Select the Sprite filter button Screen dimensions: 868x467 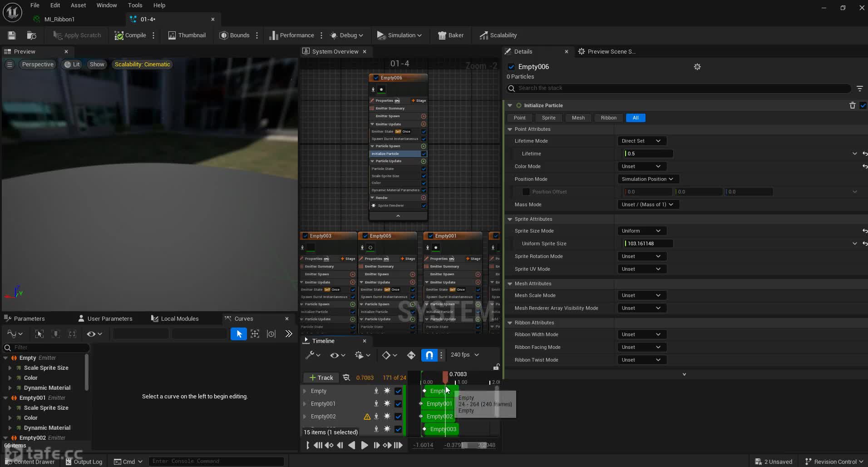tap(548, 118)
